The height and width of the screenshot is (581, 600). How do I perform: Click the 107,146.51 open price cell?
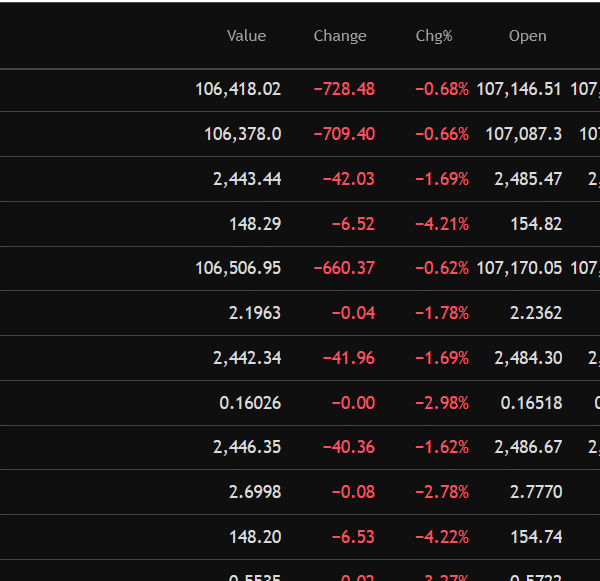pos(519,89)
